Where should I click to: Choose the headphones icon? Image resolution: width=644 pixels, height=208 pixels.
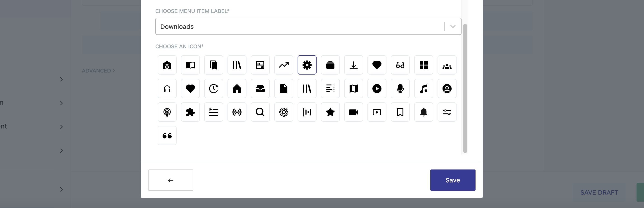167,88
